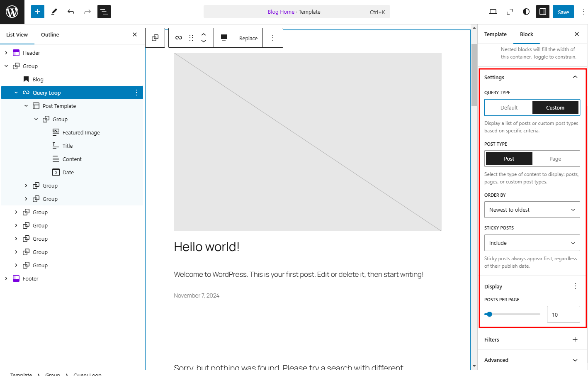The height and width of the screenshot is (376, 588).
Task: Click the Redo arrow icon
Action: 87,12
